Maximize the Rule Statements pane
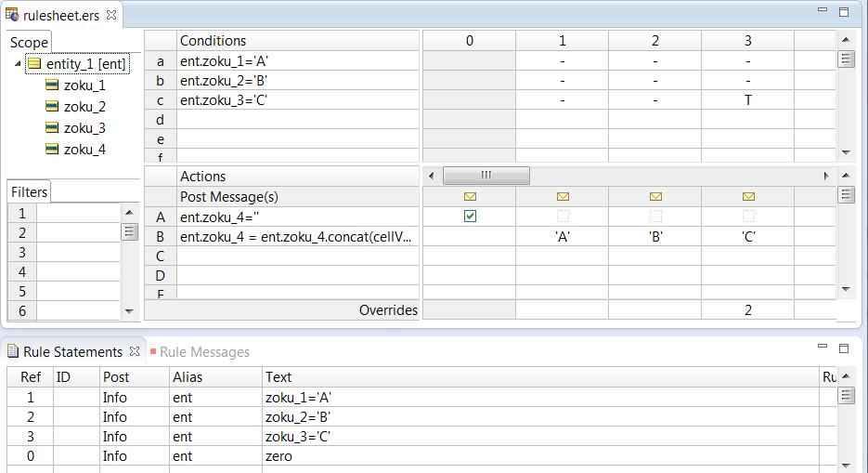This screenshot has width=868, height=473. pyautogui.click(x=844, y=348)
